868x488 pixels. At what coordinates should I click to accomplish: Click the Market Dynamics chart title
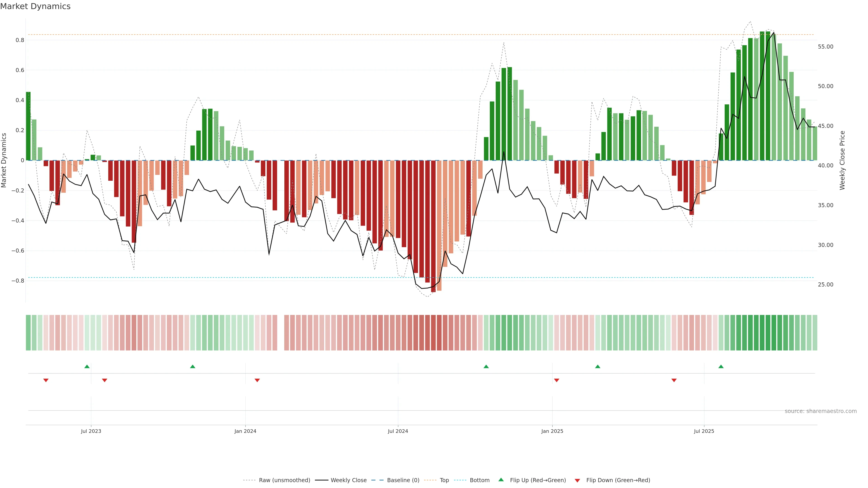click(x=35, y=6)
